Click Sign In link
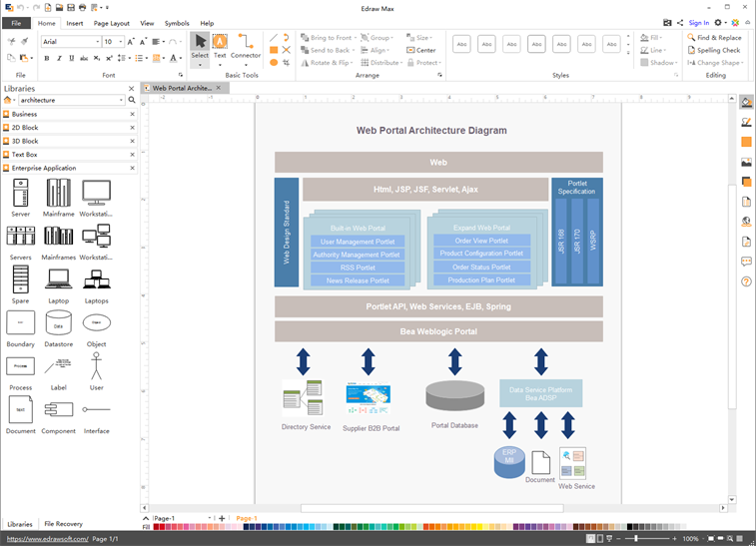The image size is (756, 546). pyautogui.click(x=699, y=23)
